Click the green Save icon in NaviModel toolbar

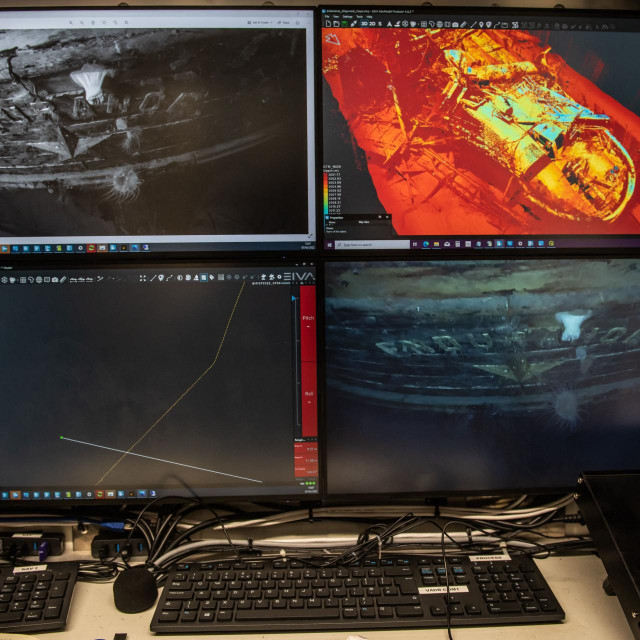pos(342,24)
